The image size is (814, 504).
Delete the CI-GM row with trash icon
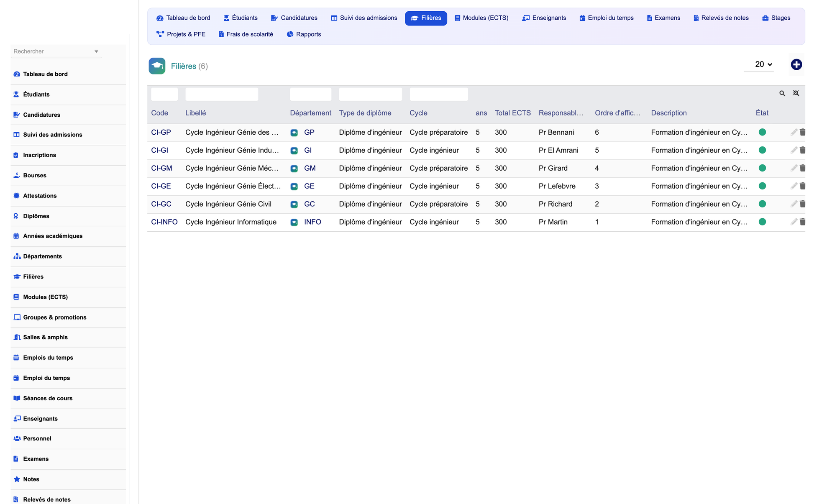click(x=802, y=168)
